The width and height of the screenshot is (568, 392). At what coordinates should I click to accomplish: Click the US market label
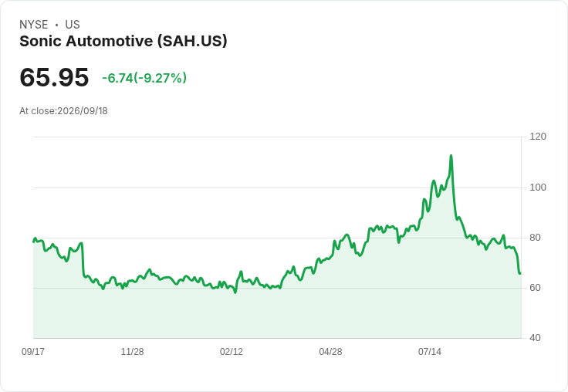(x=73, y=25)
